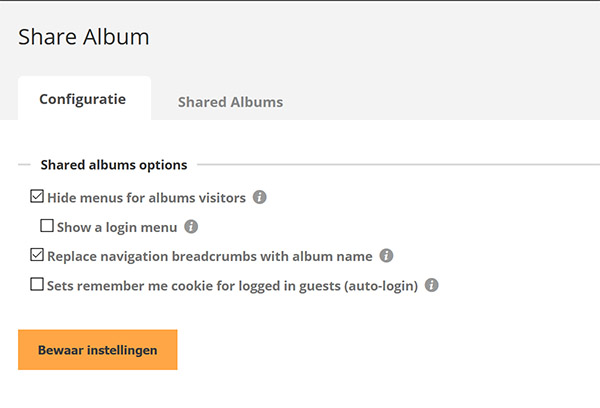600x408 pixels.
Task: Click the 'Sets remember me cookie' label text
Action: click(233, 286)
